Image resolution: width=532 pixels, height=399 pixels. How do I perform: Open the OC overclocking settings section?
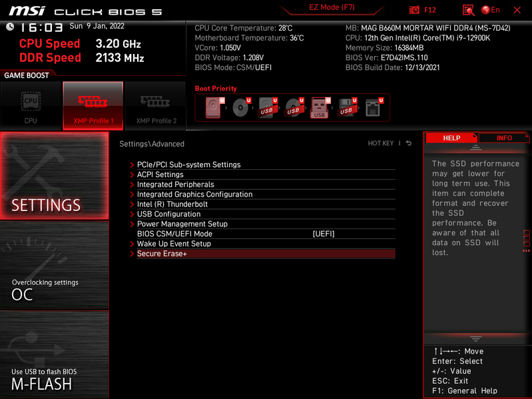[x=55, y=265]
